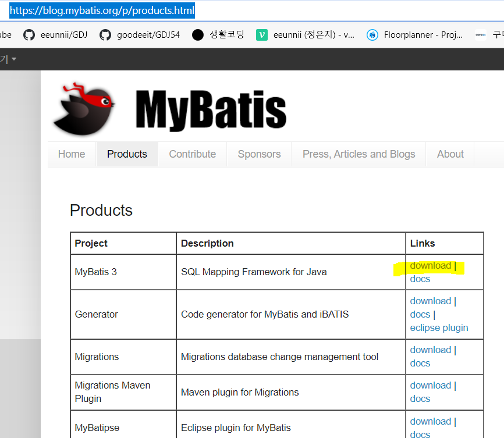Click the Generator download link
This screenshot has height=438, width=504.
[x=431, y=301]
